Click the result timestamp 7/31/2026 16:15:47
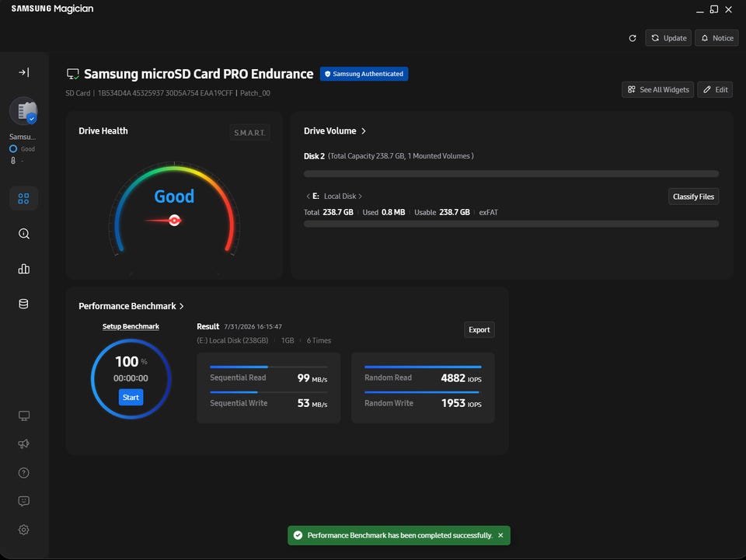 click(253, 326)
